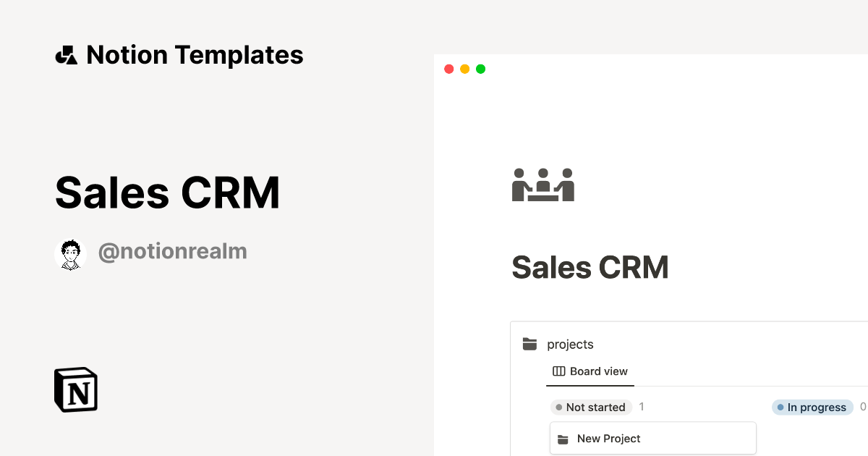The height and width of the screenshot is (456, 868).
Task: Select the Not started status group
Action: tap(591, 408)
